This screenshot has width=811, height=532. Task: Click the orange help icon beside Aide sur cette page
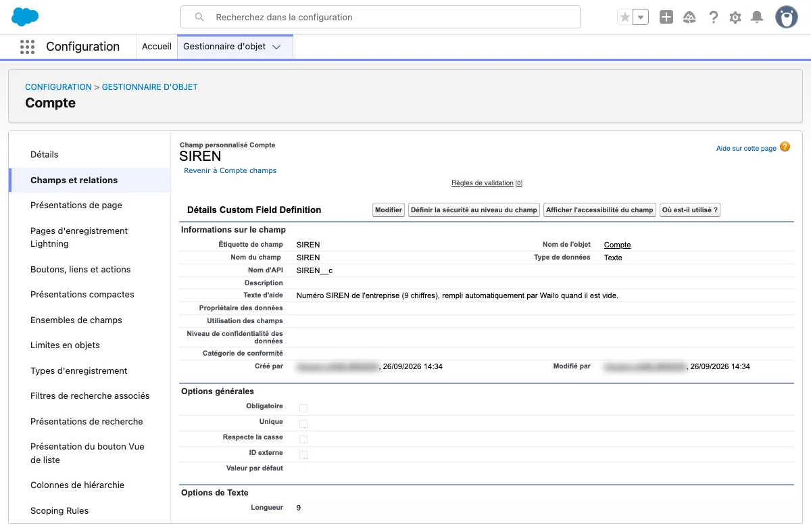[785, 147]
